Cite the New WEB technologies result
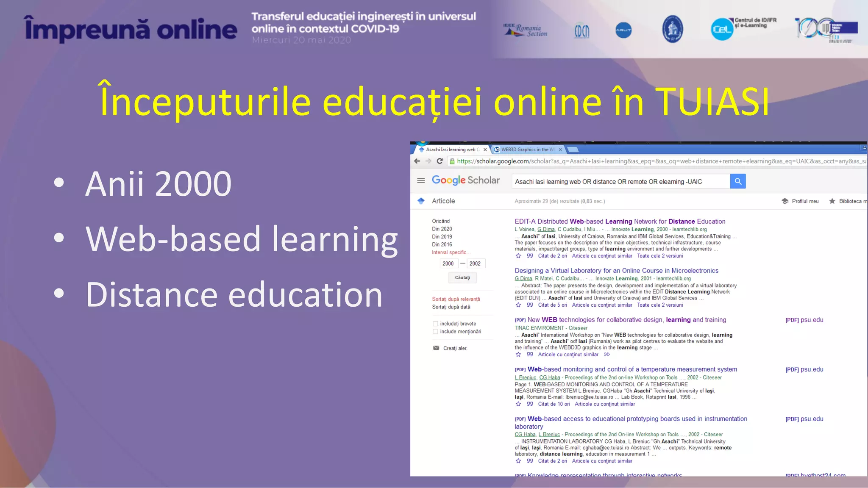The height and width of the screenshot is (488, 868). pyautogui.click(x=530, y=355)
